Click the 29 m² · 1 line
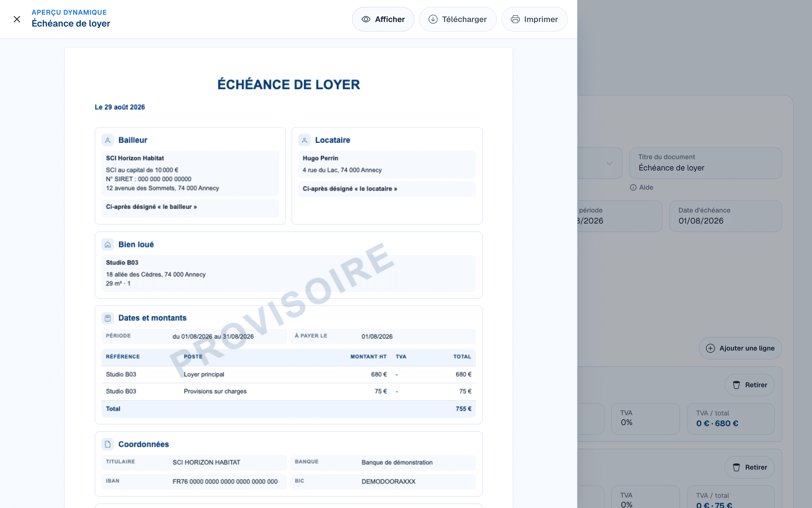 point(118,284)
